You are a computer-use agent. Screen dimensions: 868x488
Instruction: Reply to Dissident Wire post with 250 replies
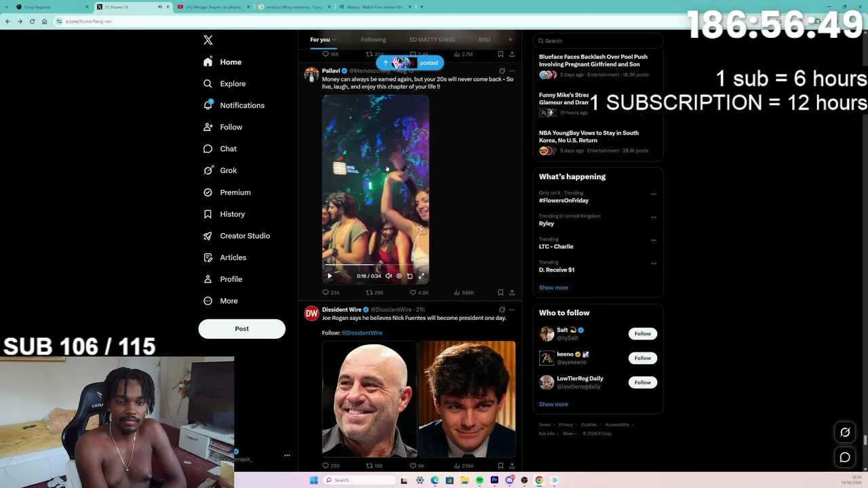[331, 466]
